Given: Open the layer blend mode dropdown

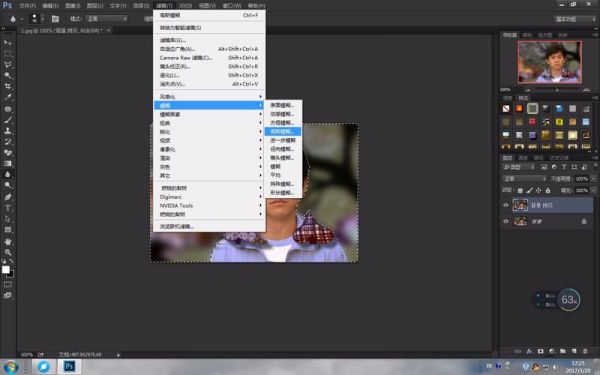Looking at the screenshot, I should tap(524, 179).
